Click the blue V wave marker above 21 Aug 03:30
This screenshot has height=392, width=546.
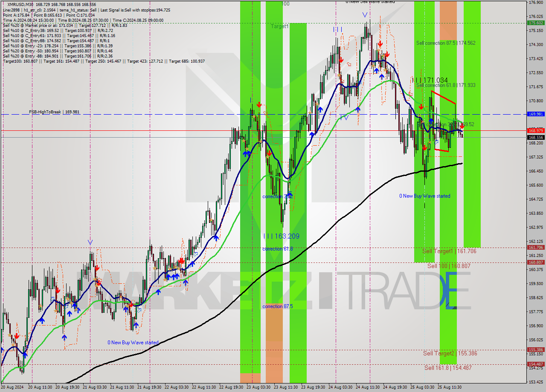[x=90, y=242]
